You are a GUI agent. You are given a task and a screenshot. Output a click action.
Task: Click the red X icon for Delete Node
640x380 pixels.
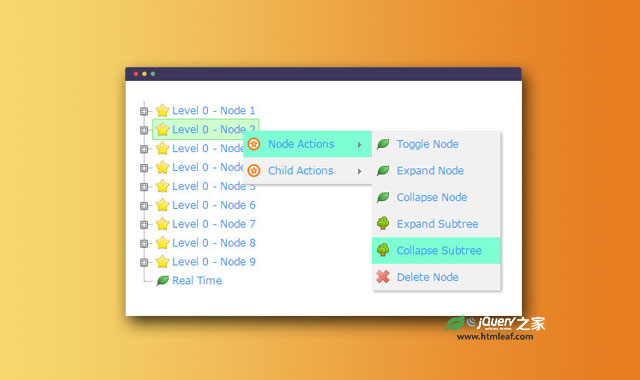click(383, 277)
